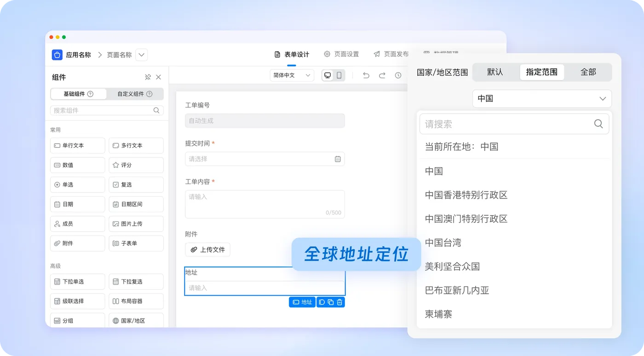This screenshot has height=356, width=644.
Task: Add the 单选 component
Action: pyautogui.click(x=78, y=185)
